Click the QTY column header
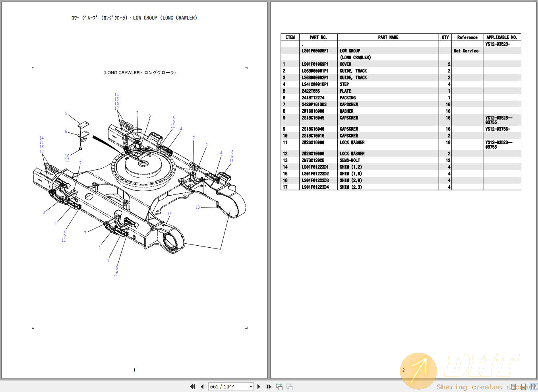Image resolution: width=538 pixels, height=392 pixels. tap(445, 37)
